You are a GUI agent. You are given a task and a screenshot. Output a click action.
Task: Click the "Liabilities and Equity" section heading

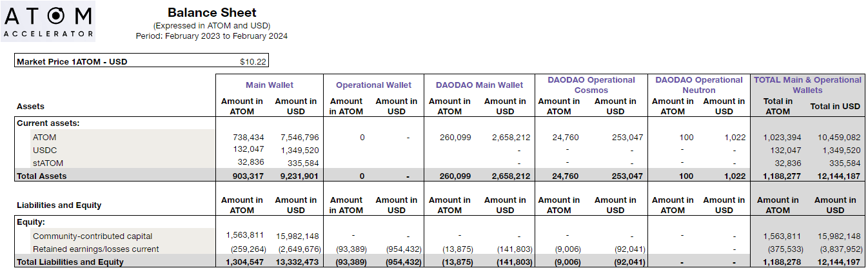(x=59, y=205)
